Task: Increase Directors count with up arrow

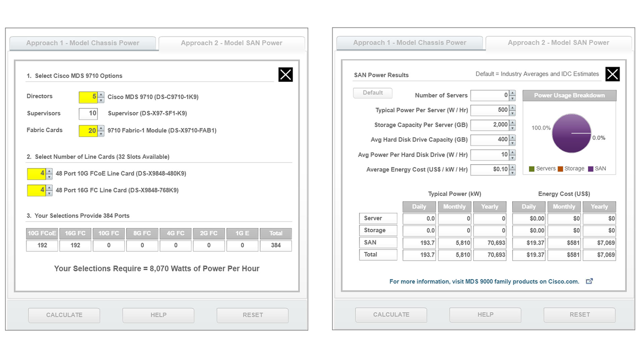Action: pyautogui.click(x=101, y=95)
